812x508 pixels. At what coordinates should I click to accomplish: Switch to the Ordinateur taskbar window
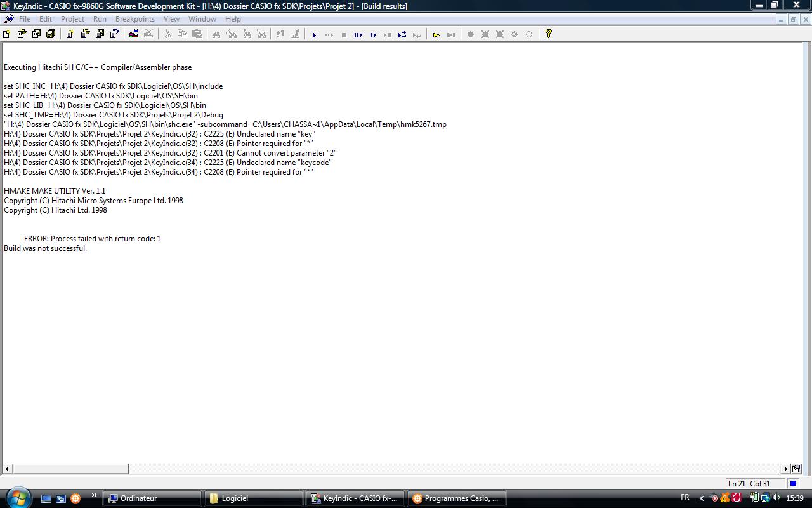tap(152, 498)
